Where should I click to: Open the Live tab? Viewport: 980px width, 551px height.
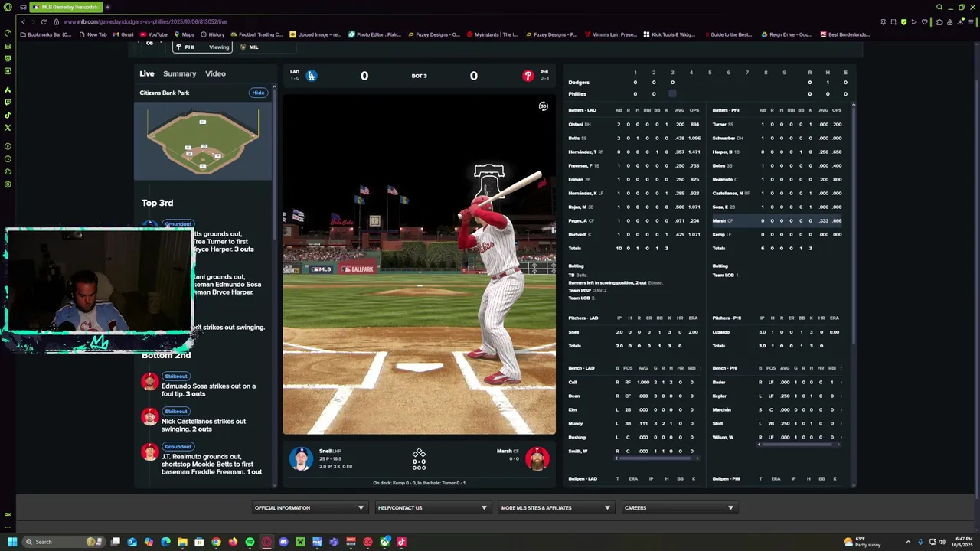[146, 73]
